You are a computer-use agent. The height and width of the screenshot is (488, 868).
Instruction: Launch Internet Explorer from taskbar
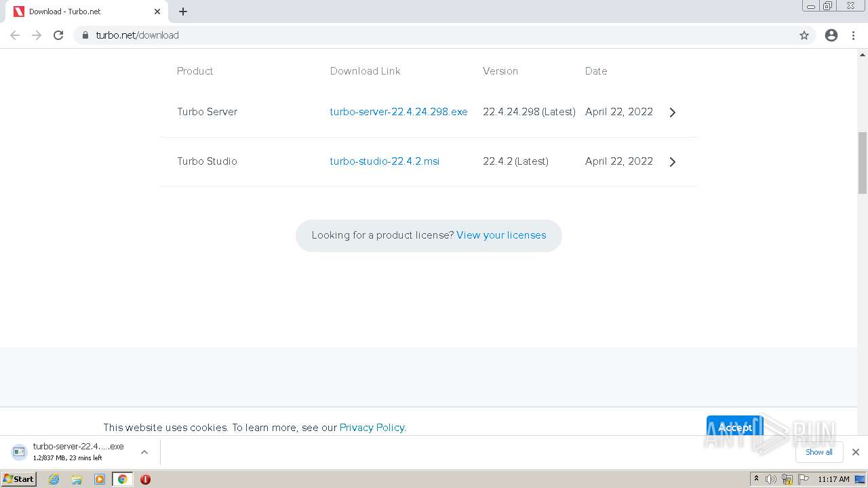point(54,479)
